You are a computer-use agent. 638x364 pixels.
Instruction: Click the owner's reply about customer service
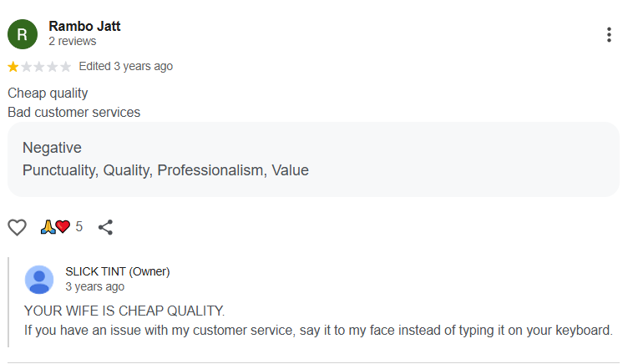318,330
